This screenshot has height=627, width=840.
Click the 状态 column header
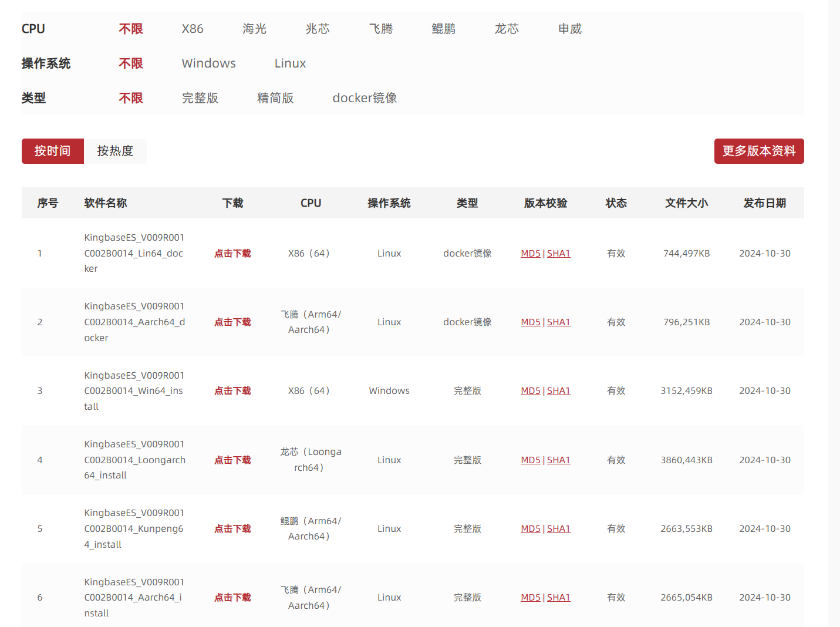pyautogui.click(x=616, y=203)
